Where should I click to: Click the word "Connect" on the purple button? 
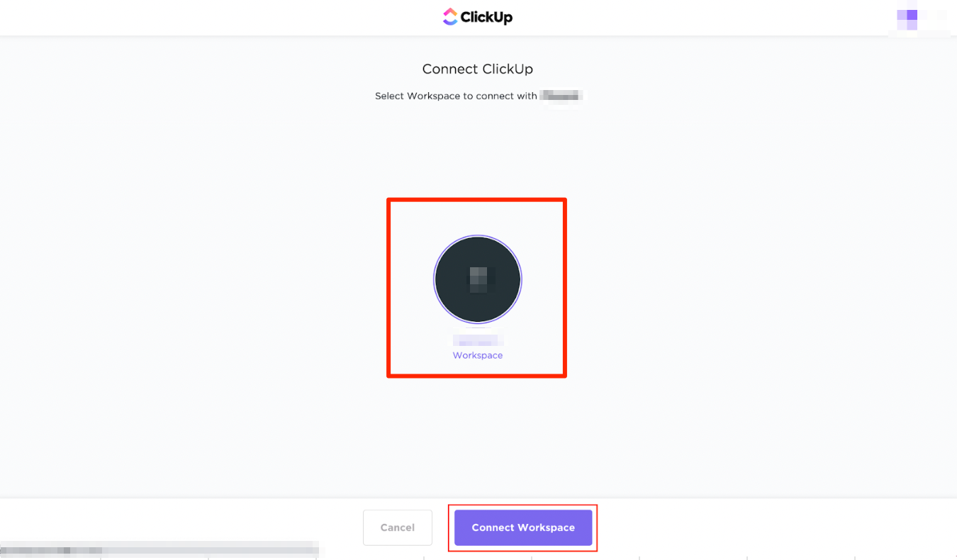coord(493,528)
